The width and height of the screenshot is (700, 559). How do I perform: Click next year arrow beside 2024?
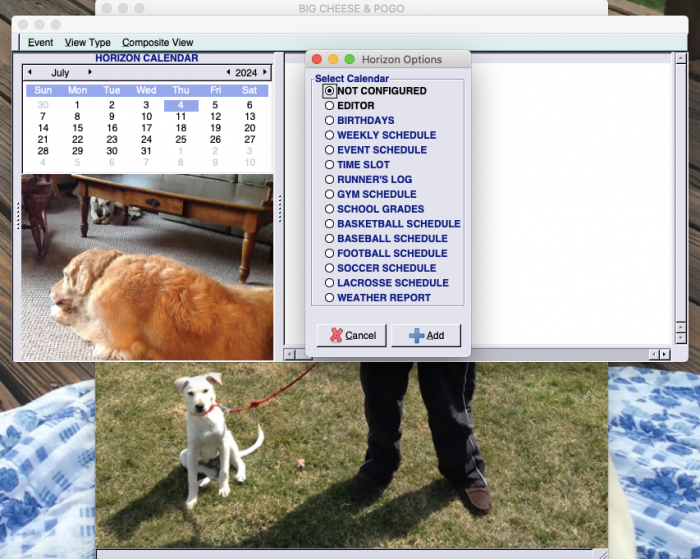(x=265, y=73)
